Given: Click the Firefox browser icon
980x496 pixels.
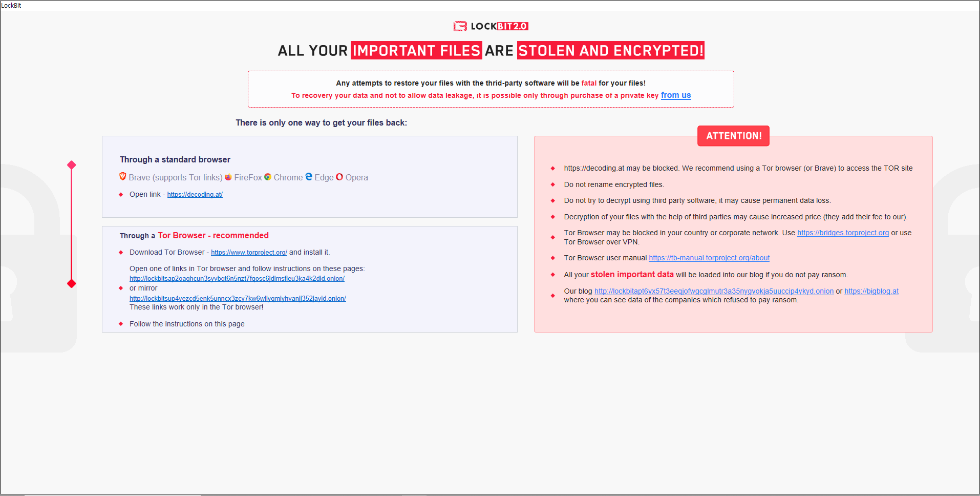Looking at the screenshot, I should [x=228, y=177].
